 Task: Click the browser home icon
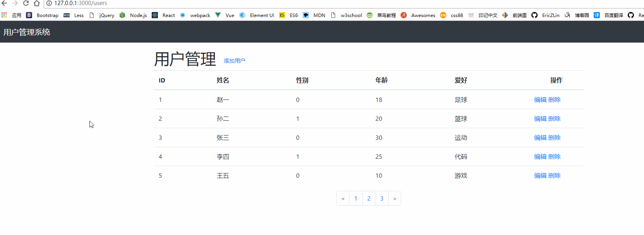[x=37, y=3]
